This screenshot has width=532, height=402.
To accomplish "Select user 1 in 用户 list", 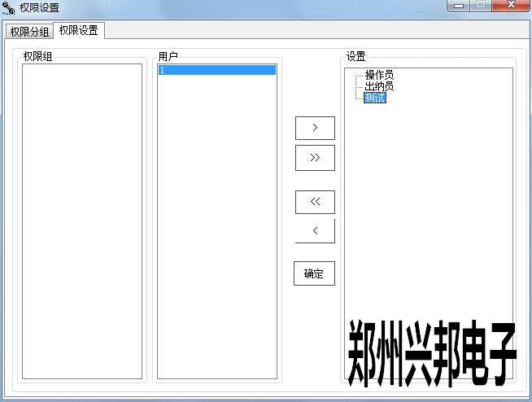I will pos(217,70).
